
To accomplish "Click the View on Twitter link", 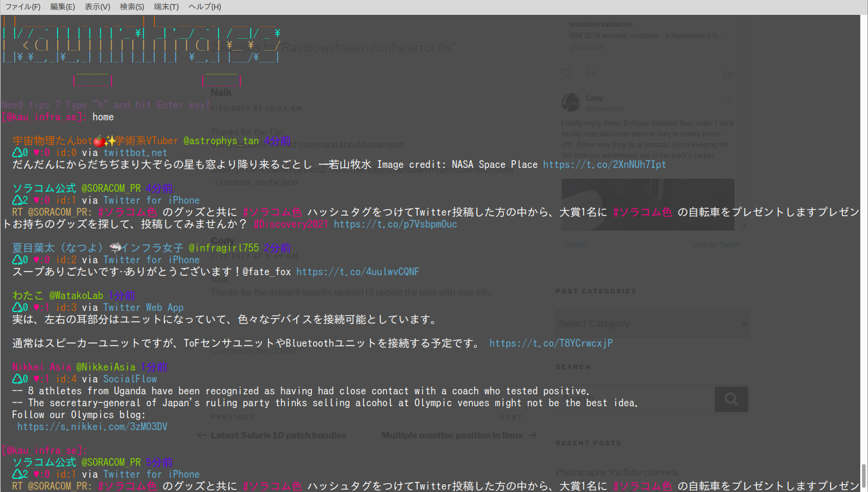I will coord(715,244).
